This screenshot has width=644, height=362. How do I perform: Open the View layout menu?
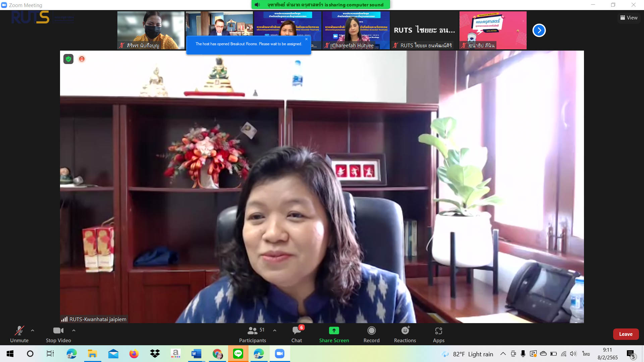[629, 18]
